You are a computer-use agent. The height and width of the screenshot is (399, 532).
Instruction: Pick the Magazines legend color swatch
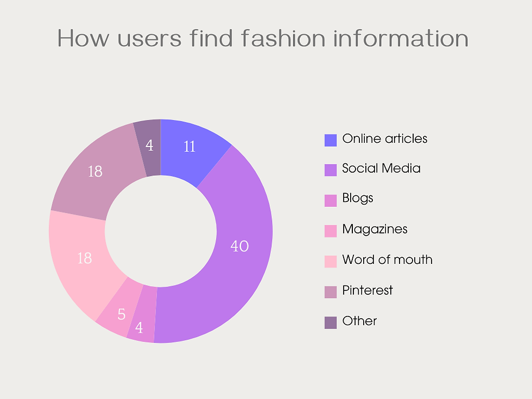(330, 231)
